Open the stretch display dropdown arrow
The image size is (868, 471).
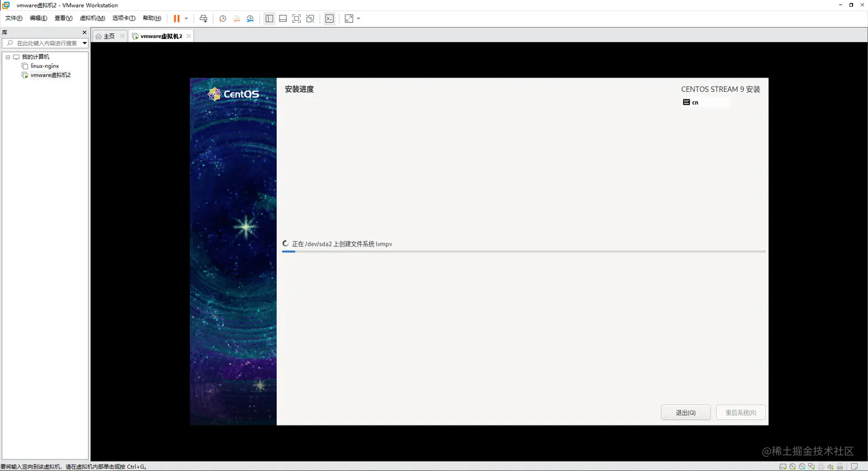[x=359, y=18]
